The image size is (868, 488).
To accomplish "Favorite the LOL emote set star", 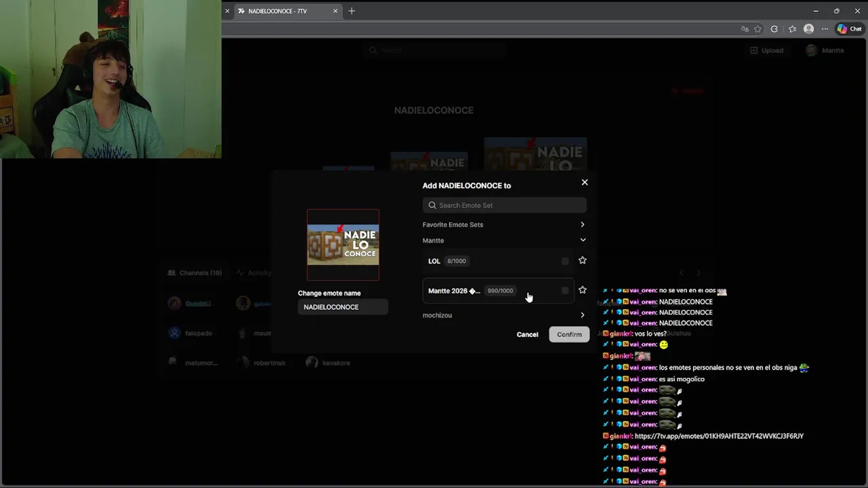I will click(583, 260).
